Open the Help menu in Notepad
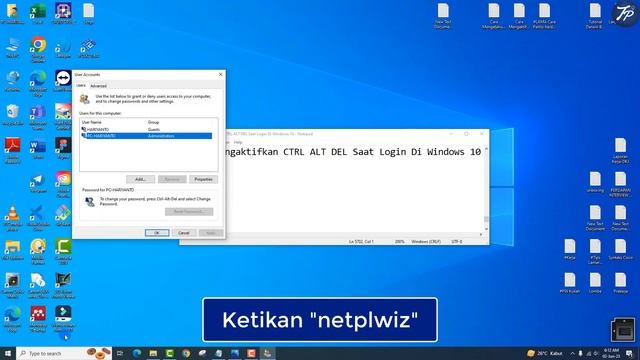Image resolution: width=640 pixels, height=360 pixels. tap(238, 142)
